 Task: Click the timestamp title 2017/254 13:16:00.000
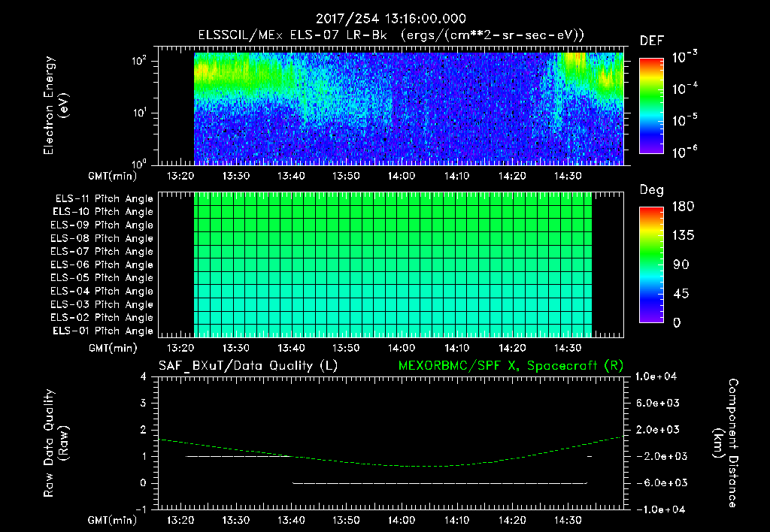390,19
